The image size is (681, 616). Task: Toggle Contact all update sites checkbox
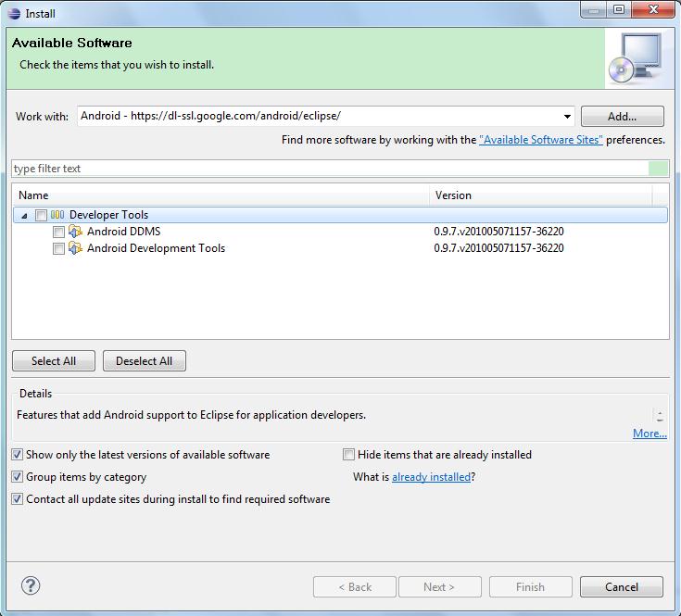(x=17, y=498)
